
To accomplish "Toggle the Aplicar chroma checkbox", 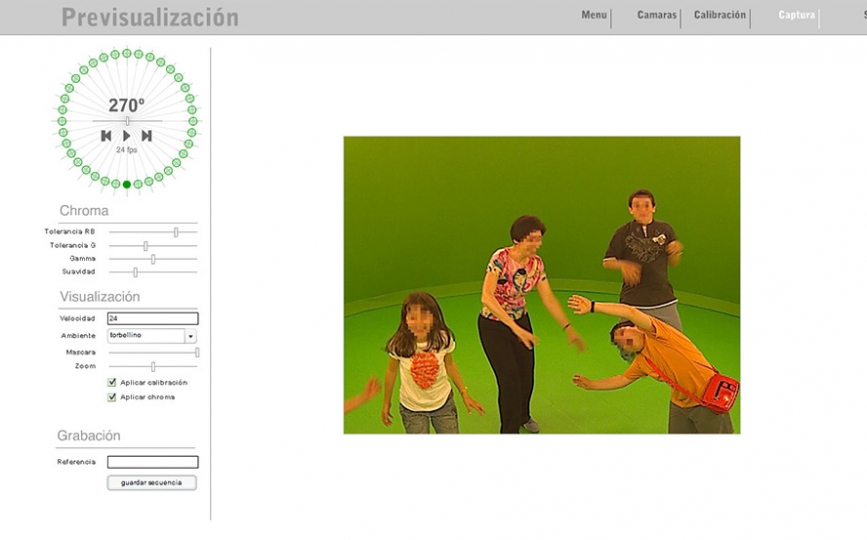I will (112, 397).
